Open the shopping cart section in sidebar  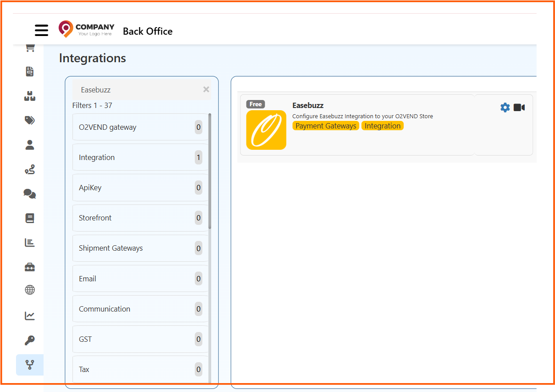click(29, 48)
